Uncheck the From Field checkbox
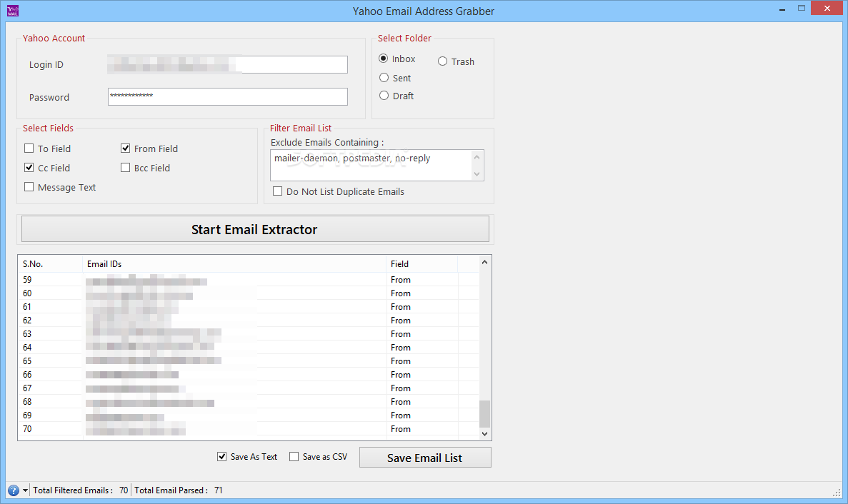The image size is (848, 504). (x=126, y=148)
